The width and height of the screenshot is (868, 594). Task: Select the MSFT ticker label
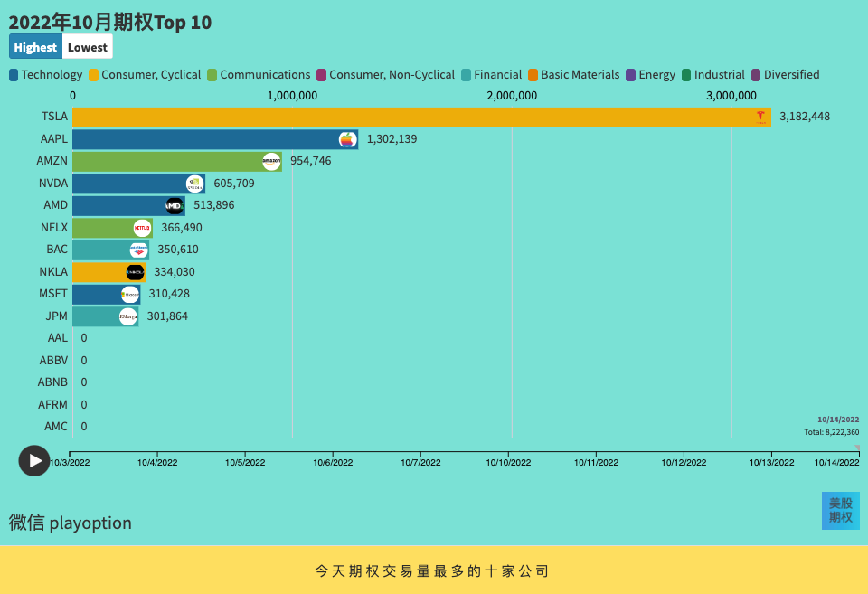point(53,294)
